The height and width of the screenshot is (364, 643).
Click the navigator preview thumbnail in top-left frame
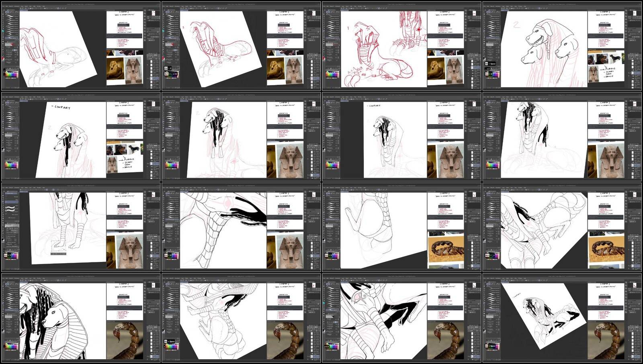[x=153, y=13]
